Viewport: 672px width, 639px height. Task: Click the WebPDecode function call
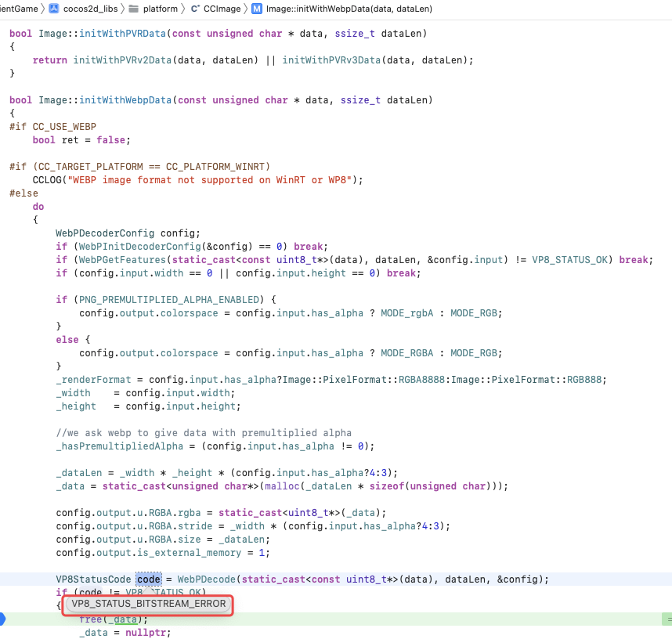208,579
